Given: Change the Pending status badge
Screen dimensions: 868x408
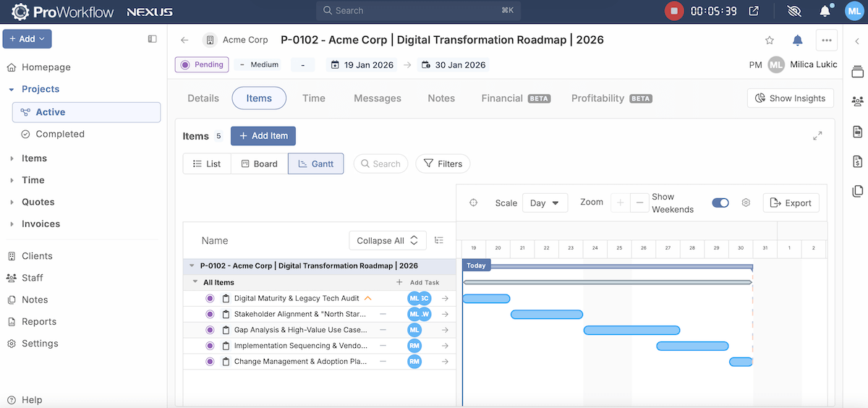Looking at the screenshot, I should 202,64.
